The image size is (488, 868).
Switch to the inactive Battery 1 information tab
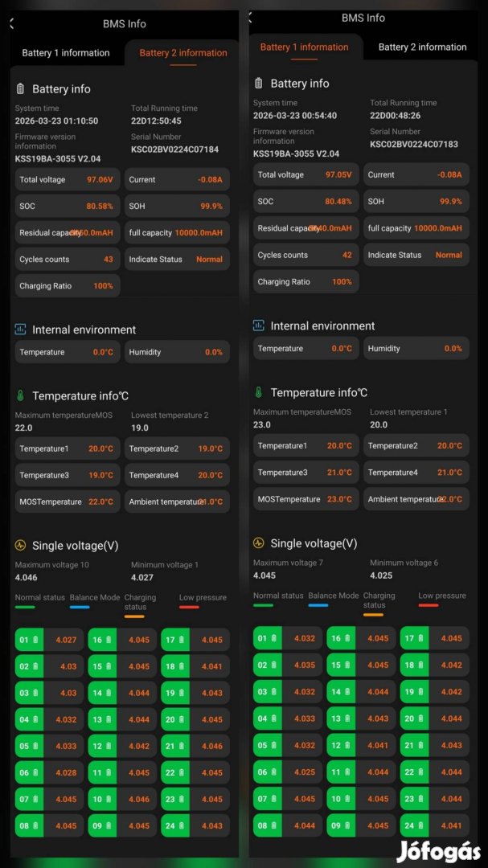(66, 53)
